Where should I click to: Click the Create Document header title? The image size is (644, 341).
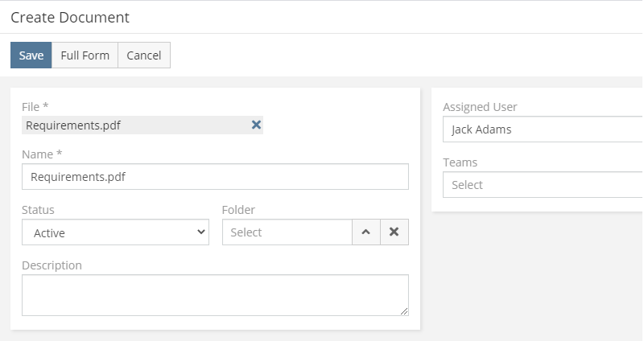70,17
